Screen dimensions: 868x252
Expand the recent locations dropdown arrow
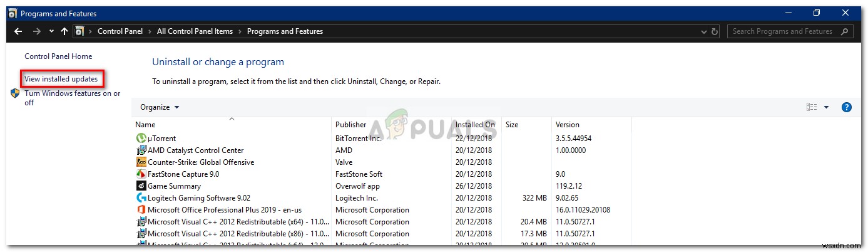click(51, 31)
